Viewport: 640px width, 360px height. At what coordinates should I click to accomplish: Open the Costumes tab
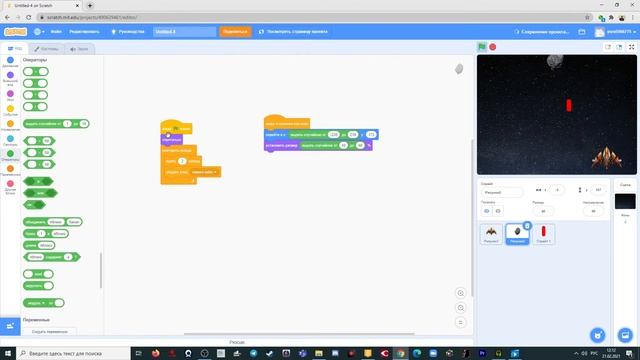click(46, 49)
